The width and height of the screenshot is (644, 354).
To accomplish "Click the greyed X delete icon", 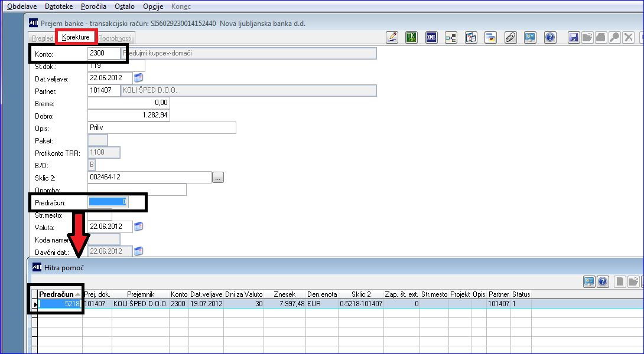I will 627,37.
